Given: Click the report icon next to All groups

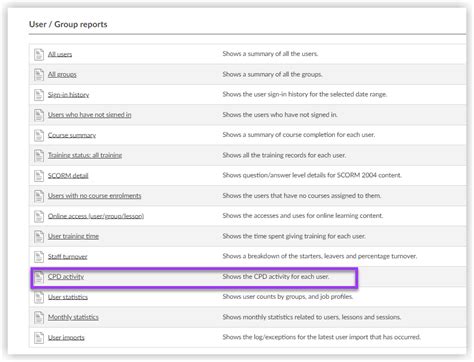Looking at the screenshot, I should tap(39, 75).
